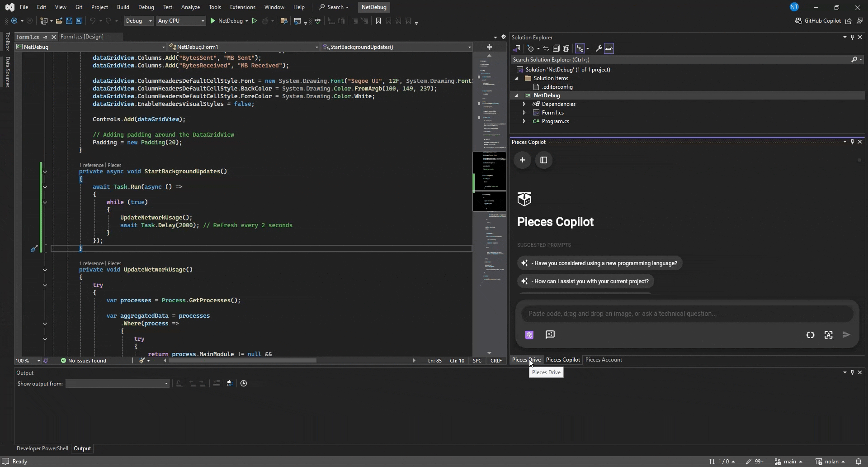The image size is (868, 467).
Task: Expand the Program.cs tree node
Action: pyautogui.click(x=524, y=121)
